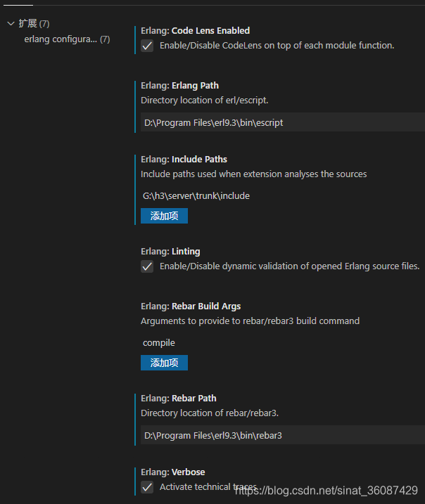Click the Erlang: Linting heading
The image size is (425, 504).
(x=170, y=252)
